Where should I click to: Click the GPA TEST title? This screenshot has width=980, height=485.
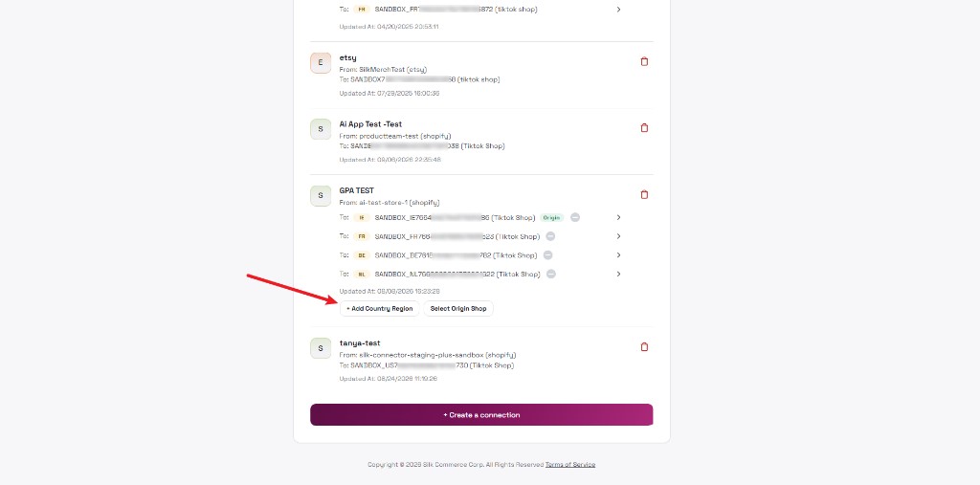tap(356, 190)
